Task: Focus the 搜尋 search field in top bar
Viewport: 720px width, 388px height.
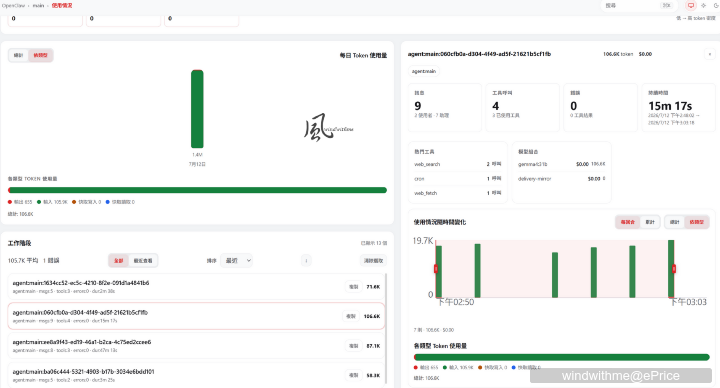Action: (638, 6)
